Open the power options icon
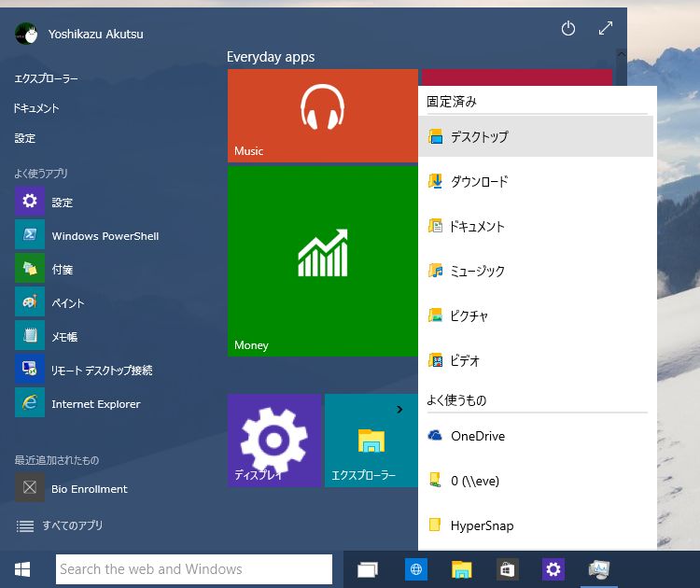The width and height of the screenshot is (700, 588). 567,29
